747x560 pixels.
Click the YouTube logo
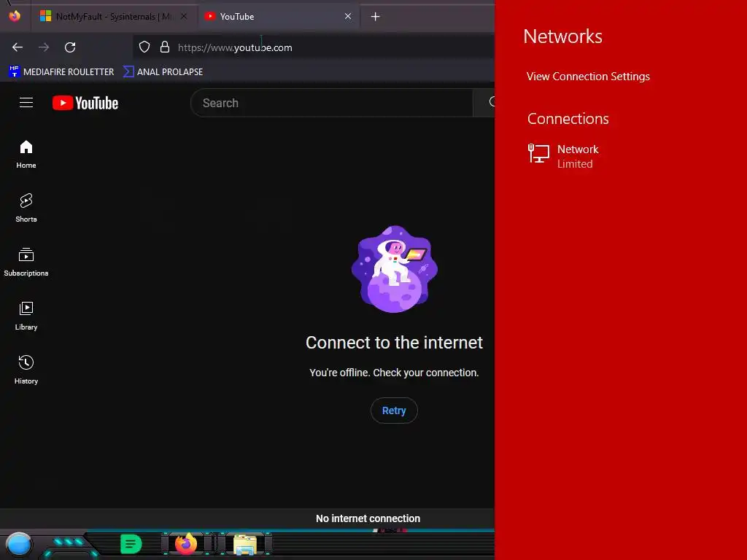tap(85, 103)
